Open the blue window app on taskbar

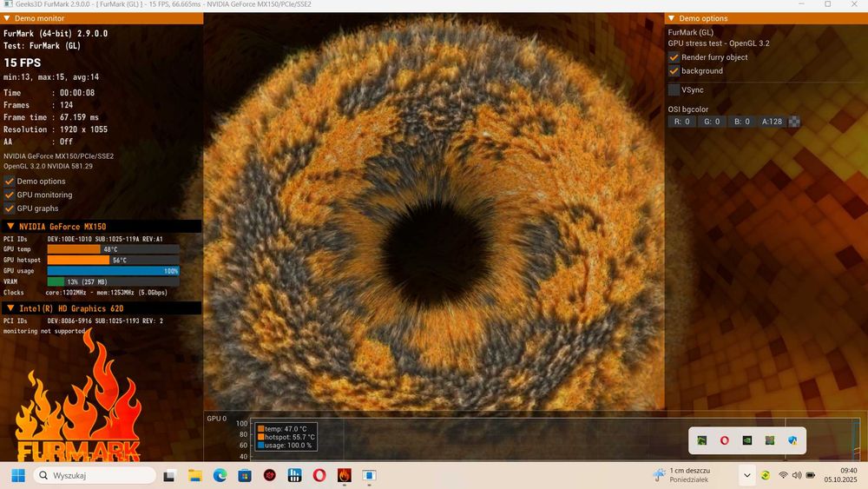pos(369,475)
